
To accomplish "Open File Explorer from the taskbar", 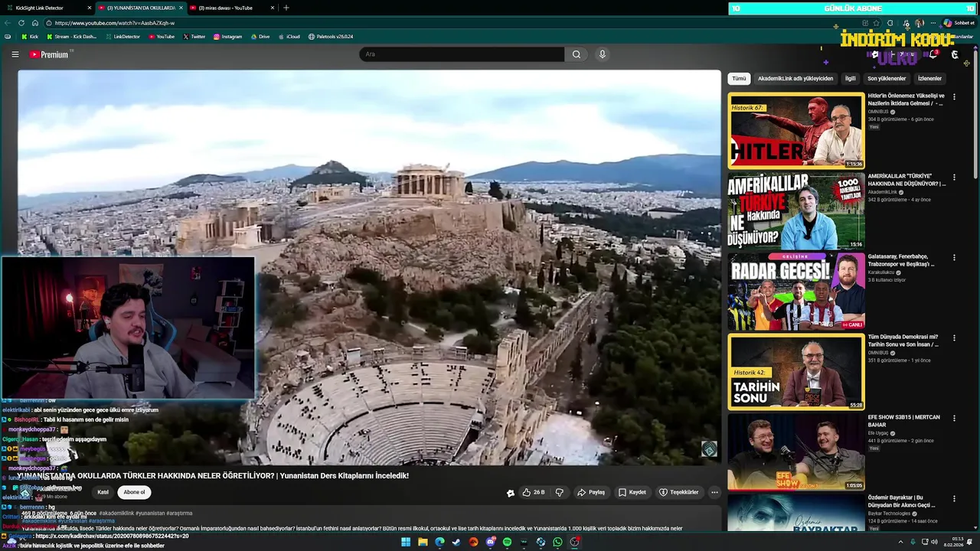I will [x=423, y=542].
